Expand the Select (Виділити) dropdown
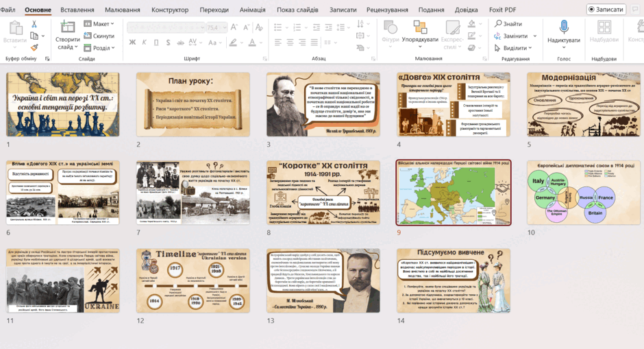Viewport: 644px width, 349px height. coord(513,48)
